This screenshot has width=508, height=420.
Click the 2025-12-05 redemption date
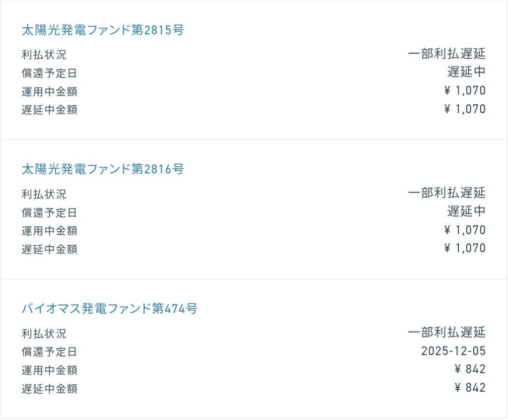[x=453, y=351]
